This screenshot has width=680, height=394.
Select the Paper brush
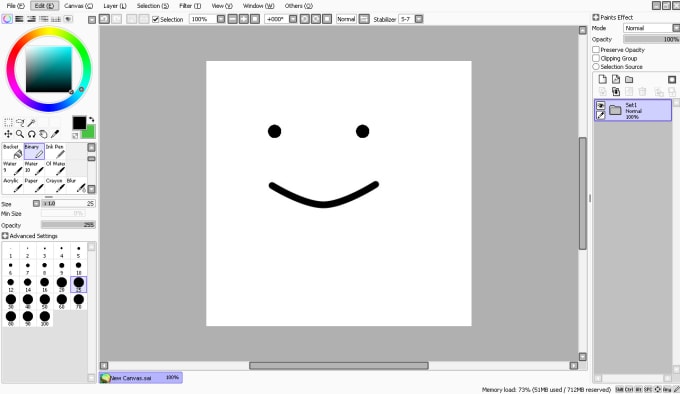click(34, 185)
